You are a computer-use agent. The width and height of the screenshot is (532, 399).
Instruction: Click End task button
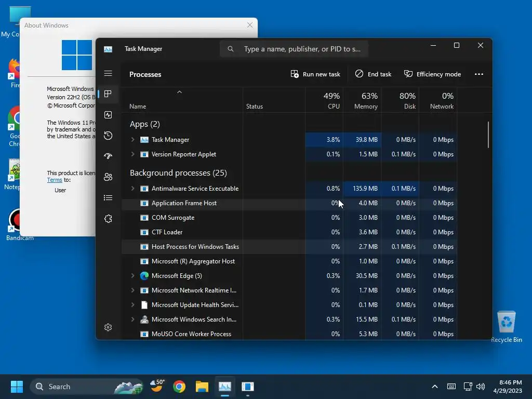point(373,74)
